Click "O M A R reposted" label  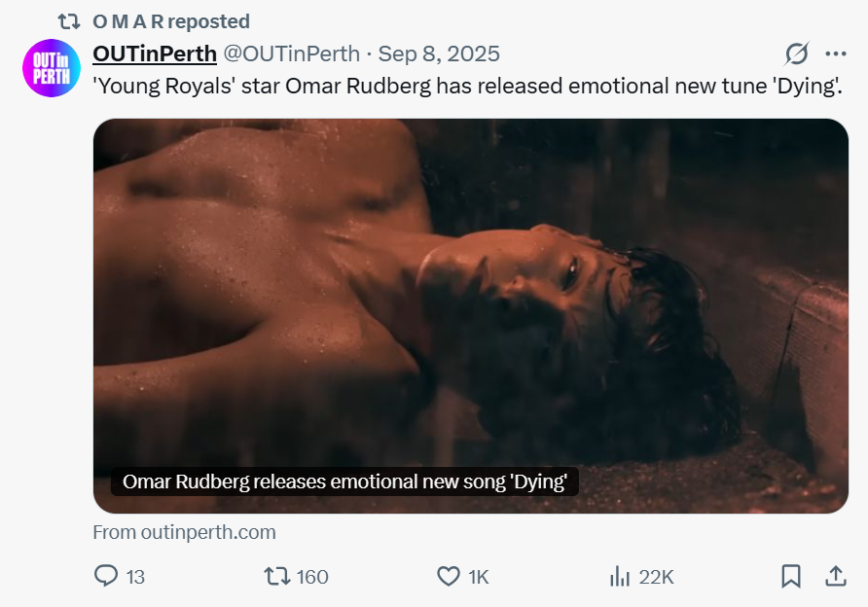[x=171, y=20]
